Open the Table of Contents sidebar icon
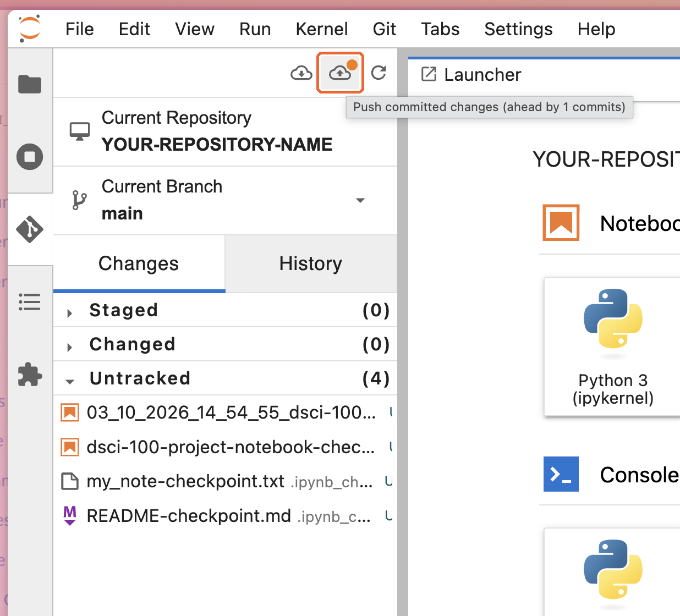This screenshot has height=616, width=680. pyautogui.click(x=30, y=302)
